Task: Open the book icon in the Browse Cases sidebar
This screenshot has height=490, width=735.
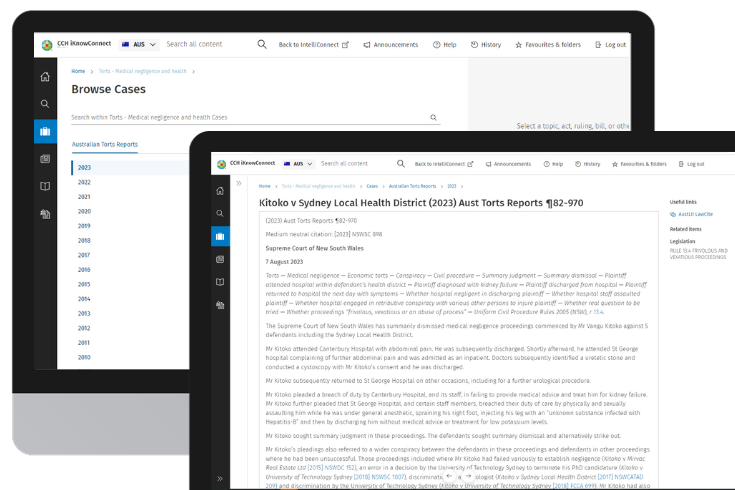Action: [45, 186]
